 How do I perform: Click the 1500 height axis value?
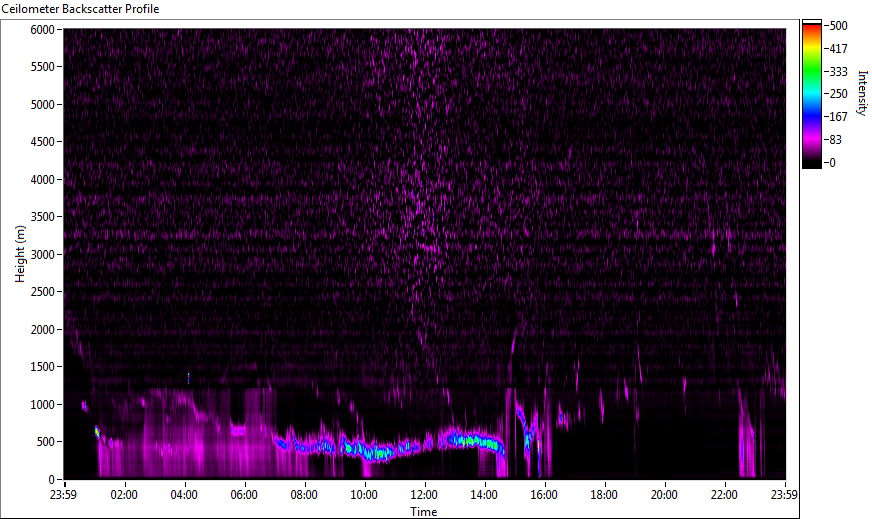click(42, 367)
